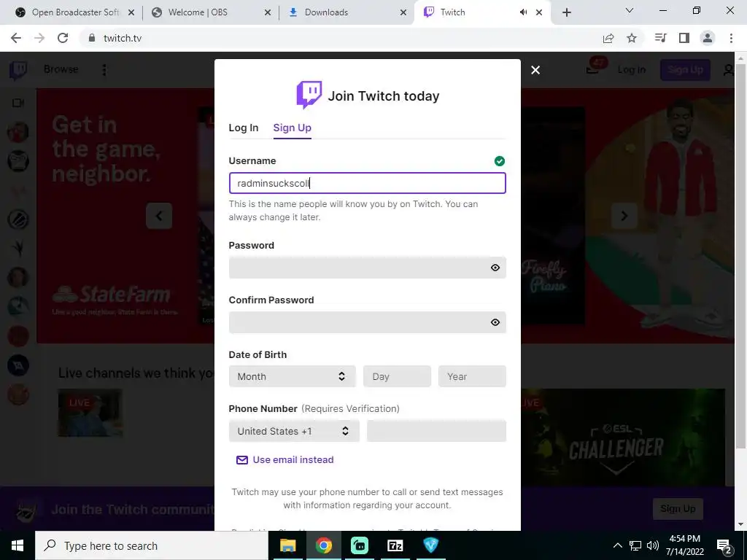
Task: Open the media control icon in toolbar
Action: [661, 38]
